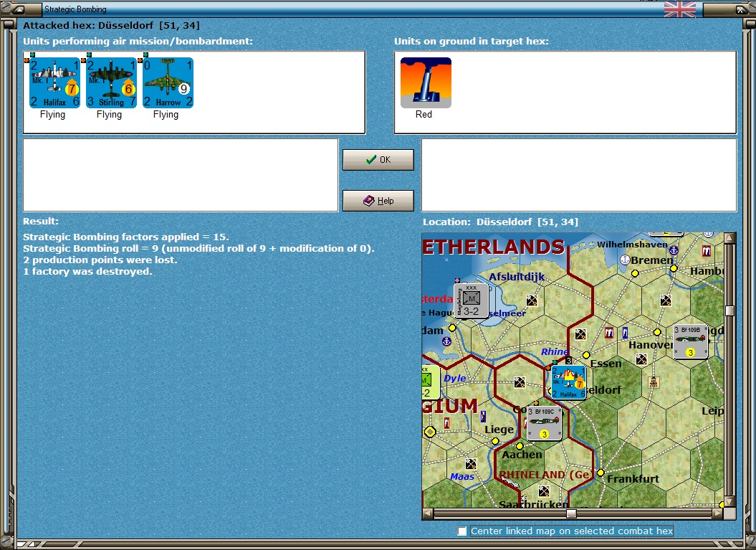This screenshot has height=550, width=756.
Task: Click the blue anchor port at Wilhelmshaven
Action: (x=674, y=250)
